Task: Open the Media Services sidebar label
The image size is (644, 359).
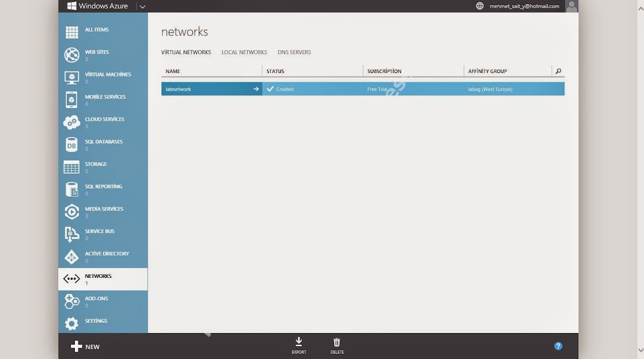Action: pos(104,209)
